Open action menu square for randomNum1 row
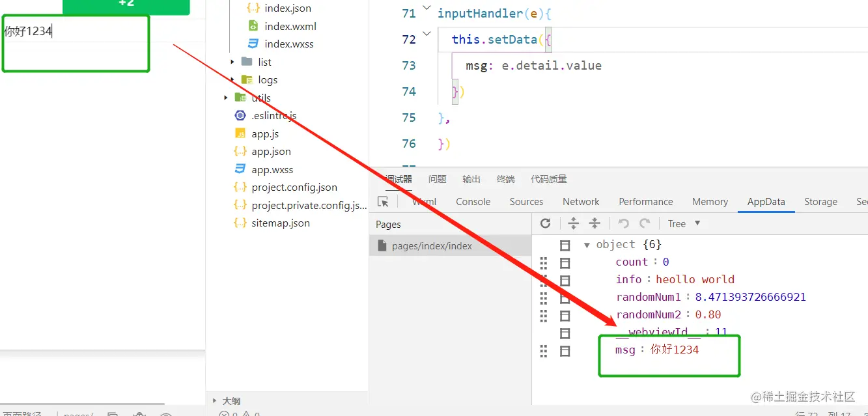This screenshot has height=416, width=868. click(x=565, y=298)
